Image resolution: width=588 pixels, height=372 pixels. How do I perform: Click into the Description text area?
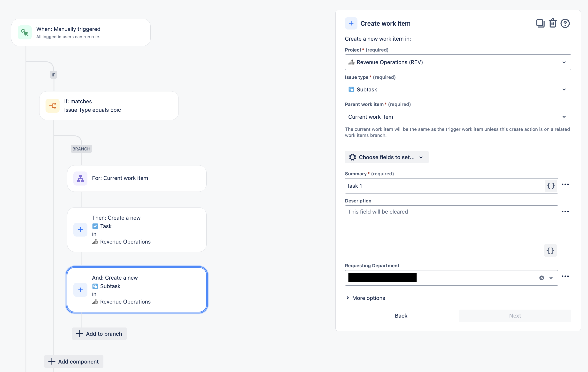click(x=451, y=232)
